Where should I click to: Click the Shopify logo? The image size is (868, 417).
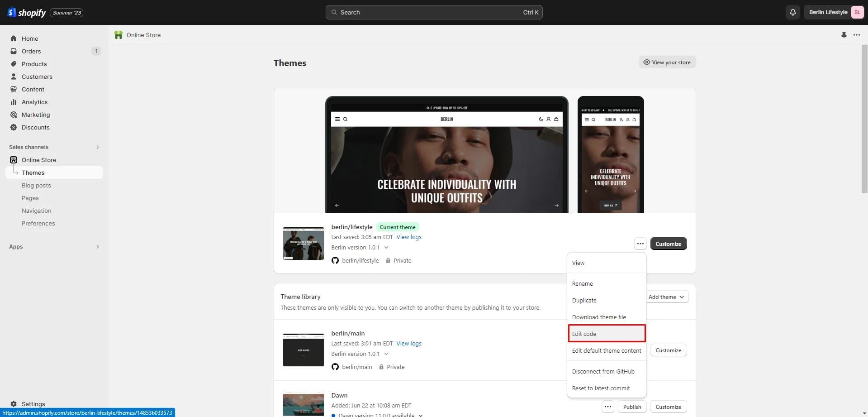pos(27,12)
